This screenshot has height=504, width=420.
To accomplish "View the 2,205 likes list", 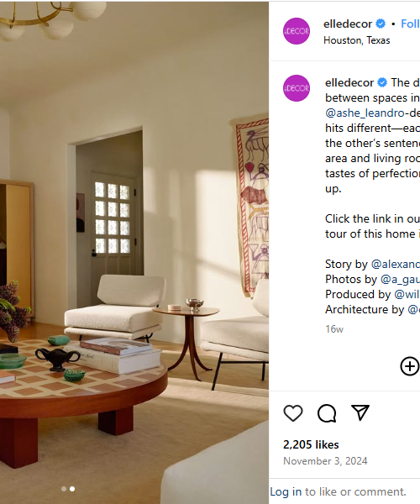I will tap(311, 444).
